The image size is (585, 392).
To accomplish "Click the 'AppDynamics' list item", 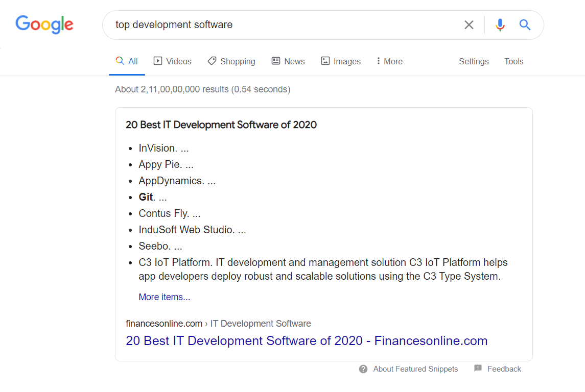I will click(x=177, y=181).
